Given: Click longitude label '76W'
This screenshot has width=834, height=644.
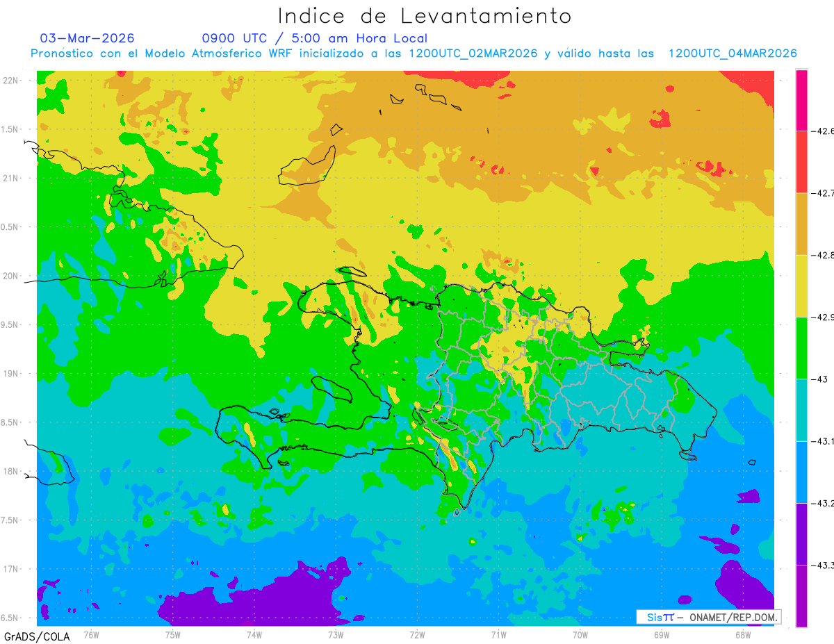Looking at the screenshot, I should click(91, 634).
